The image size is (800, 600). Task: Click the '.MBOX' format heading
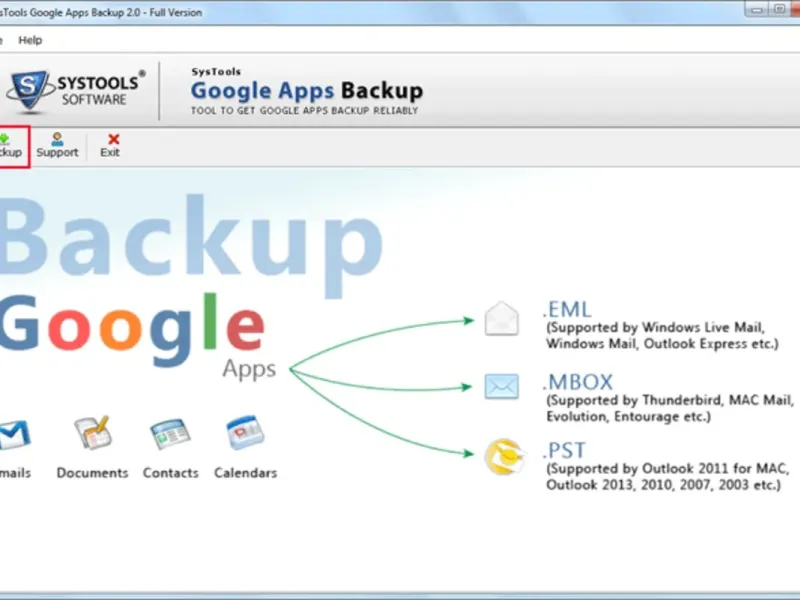click(x=578, y=382)
